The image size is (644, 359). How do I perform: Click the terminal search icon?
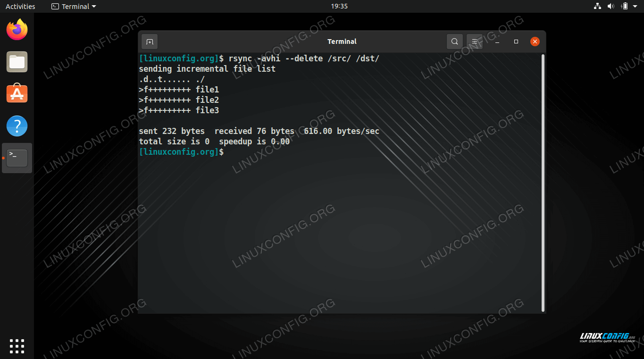(454, 42)
